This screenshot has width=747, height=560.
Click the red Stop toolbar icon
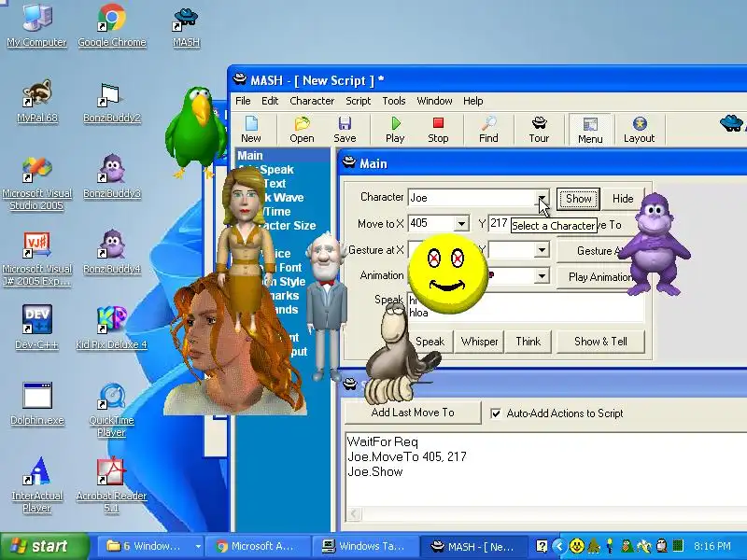point(438,129)
